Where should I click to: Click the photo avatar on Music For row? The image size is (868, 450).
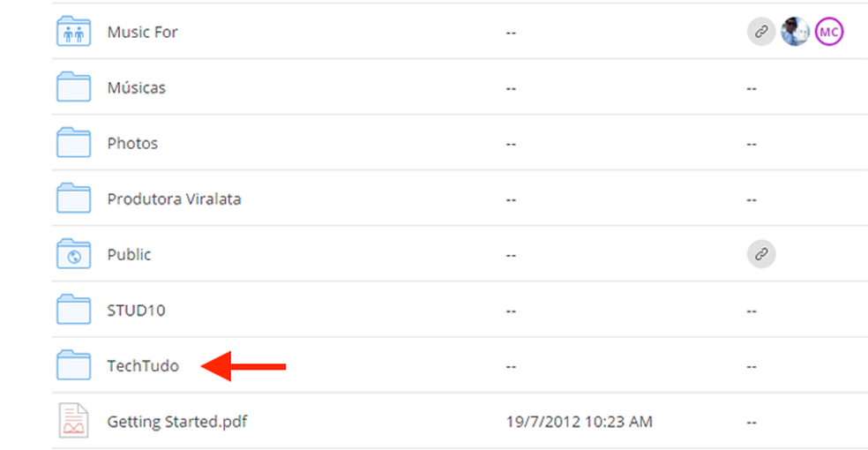pyautogui.click(x=795, y=32)
